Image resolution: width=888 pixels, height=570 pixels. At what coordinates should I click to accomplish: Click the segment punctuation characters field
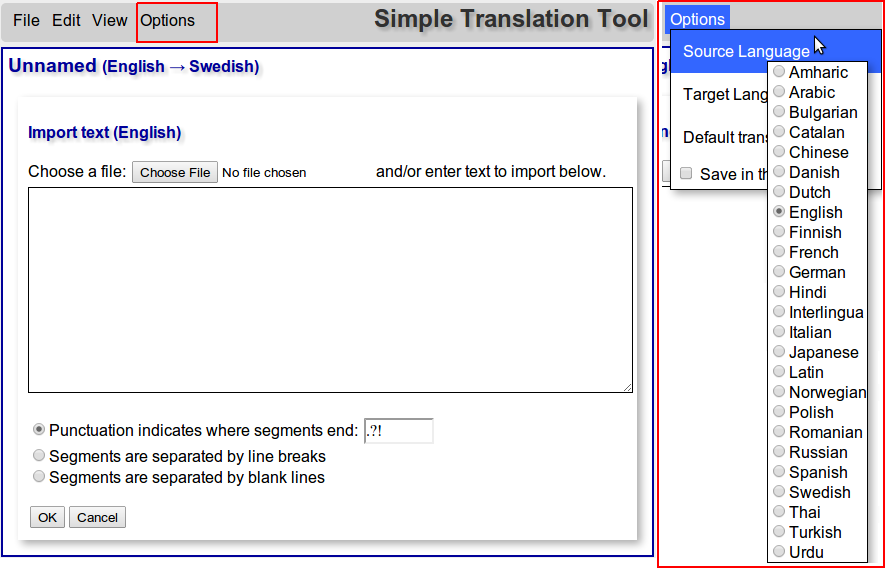pos(398,431)
